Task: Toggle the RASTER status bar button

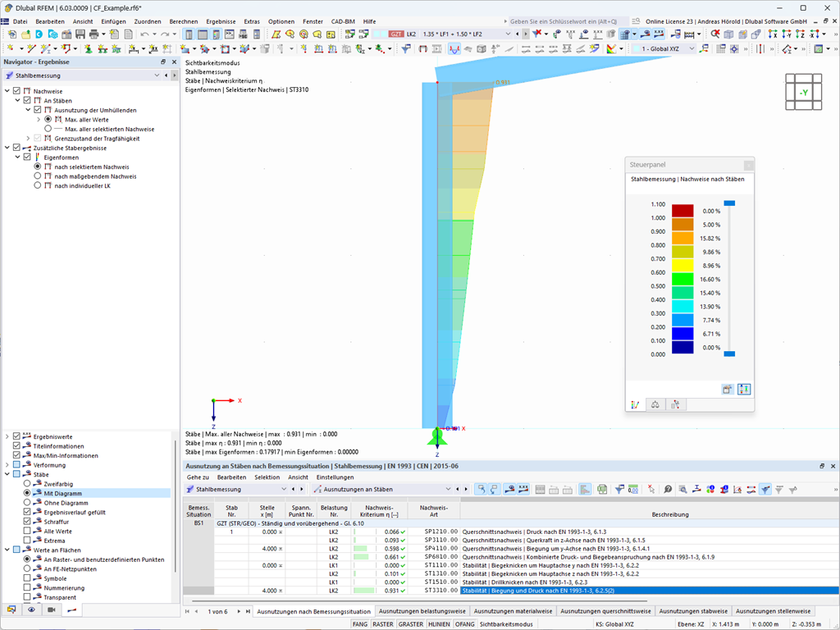Action: pos(382,624)
